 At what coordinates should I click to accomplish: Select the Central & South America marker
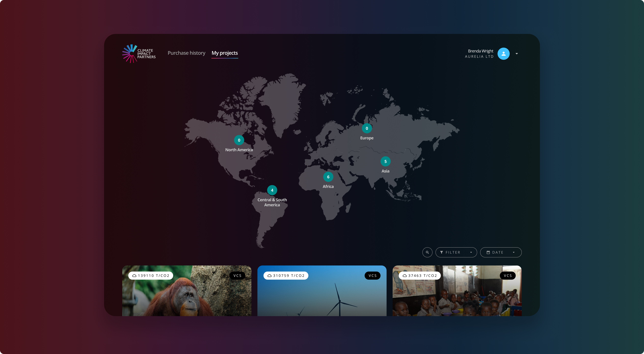pyautogui.click(x=272, y=190)
